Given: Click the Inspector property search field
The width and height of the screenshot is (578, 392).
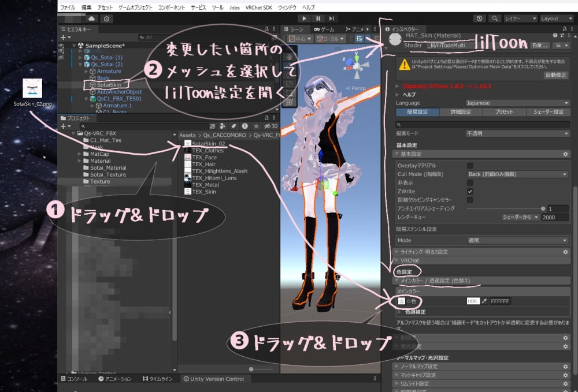Looking at the screenshot, I should (x=483, y=124).
